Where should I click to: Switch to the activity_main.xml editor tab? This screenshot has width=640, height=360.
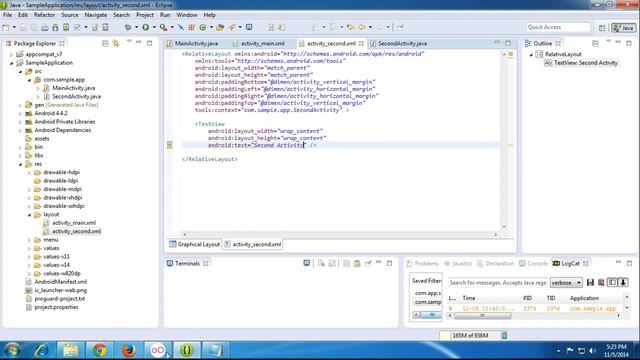pos(263,43)
